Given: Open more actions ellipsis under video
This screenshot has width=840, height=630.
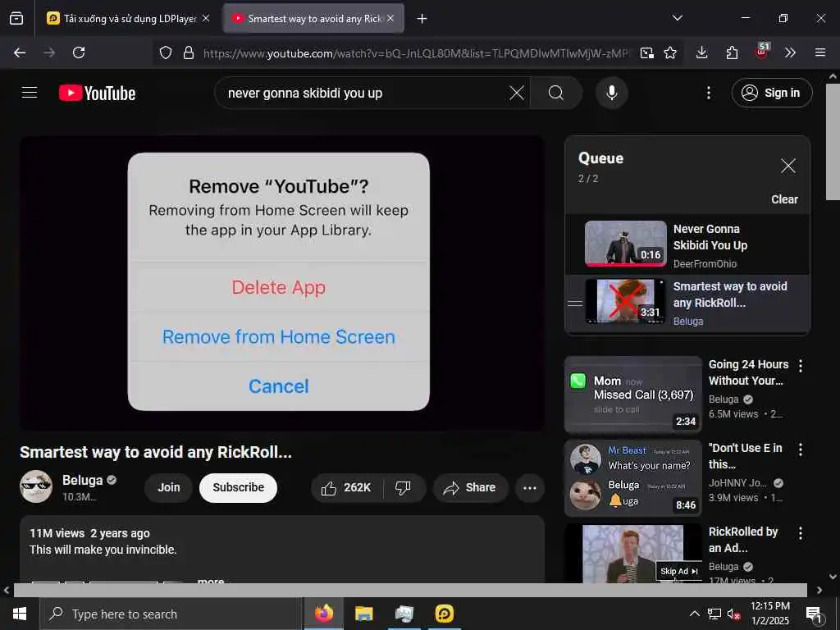Looking at the screenshot, I should pos(530,487).
